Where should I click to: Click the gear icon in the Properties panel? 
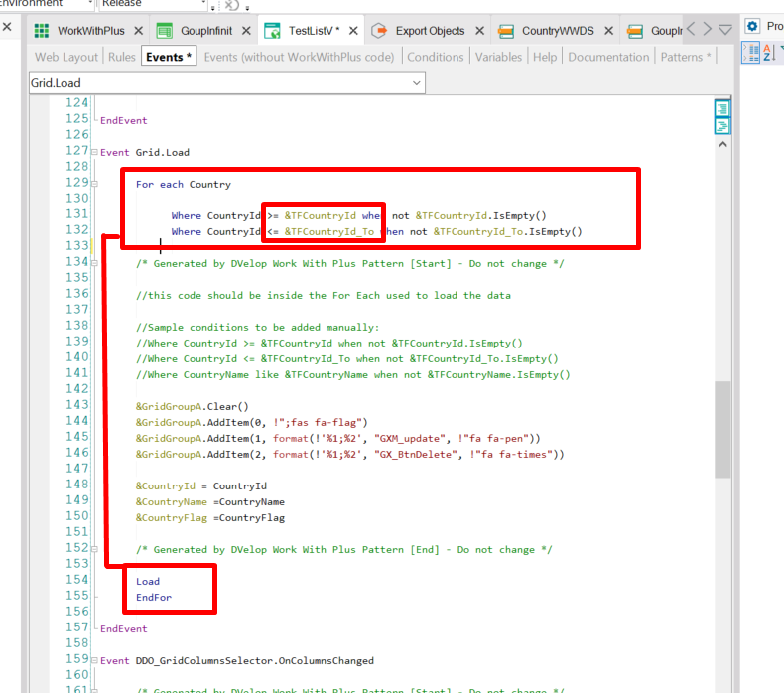(752, 26)
